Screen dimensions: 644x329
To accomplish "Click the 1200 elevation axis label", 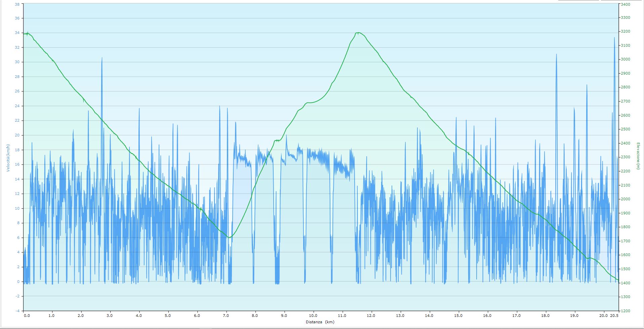I will coord(626,311).
